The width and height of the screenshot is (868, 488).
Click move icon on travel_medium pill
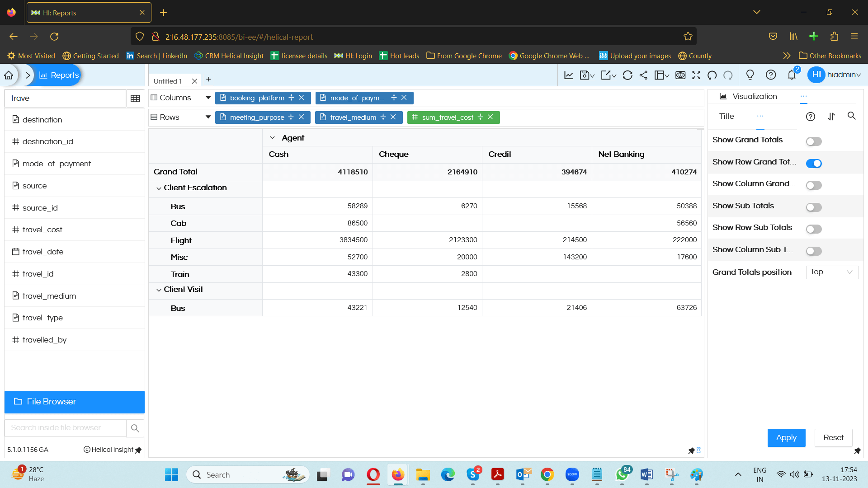click(383, 117)
